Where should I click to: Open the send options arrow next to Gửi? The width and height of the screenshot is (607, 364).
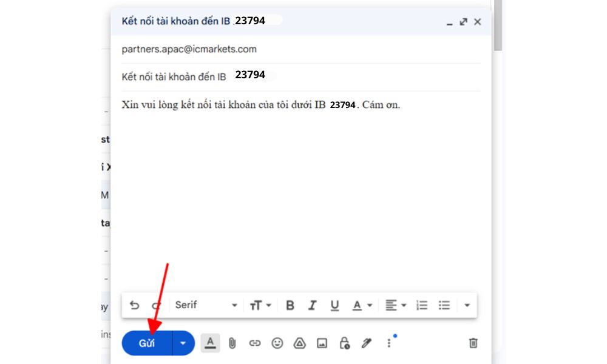(x=183, y=343)
